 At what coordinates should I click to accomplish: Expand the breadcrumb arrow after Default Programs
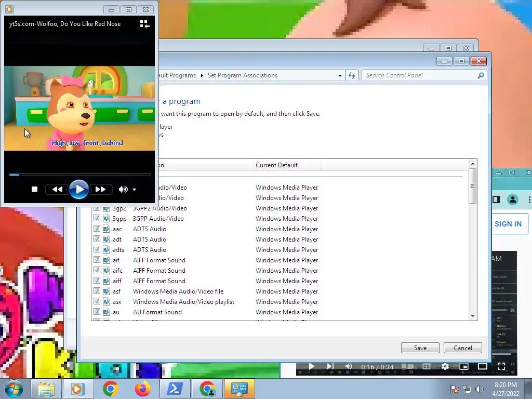(x=202, y=75)
